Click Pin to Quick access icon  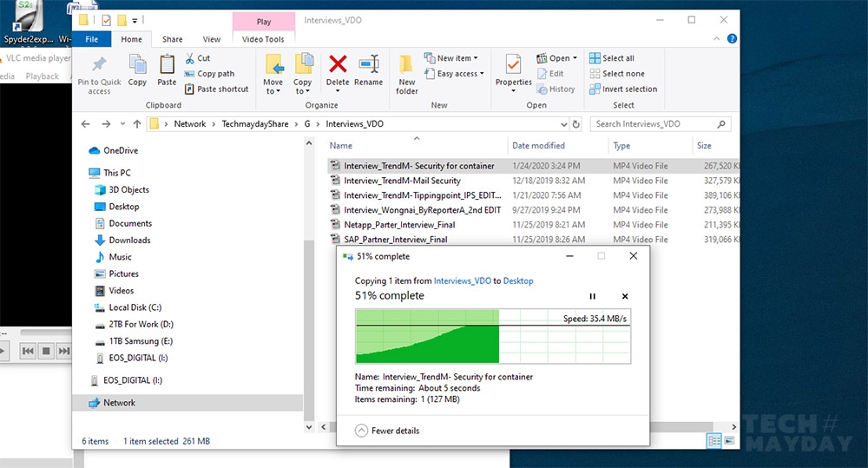tap(99, 65)
